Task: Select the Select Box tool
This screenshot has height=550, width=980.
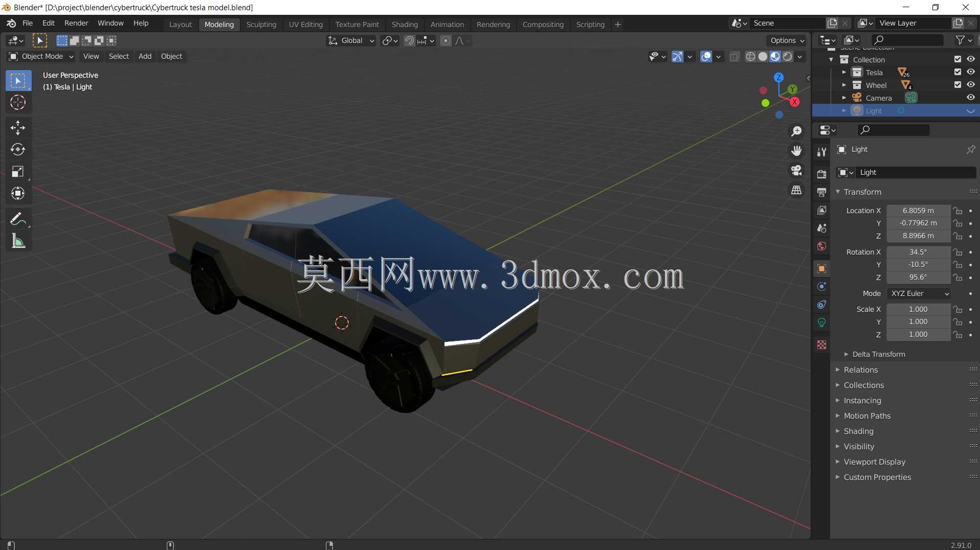Action: [18, 81]
